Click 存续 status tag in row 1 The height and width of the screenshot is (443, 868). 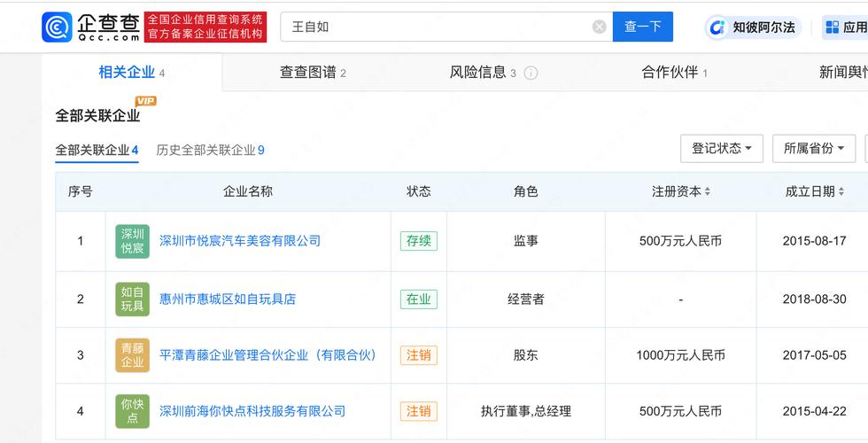tap(418, 241)
